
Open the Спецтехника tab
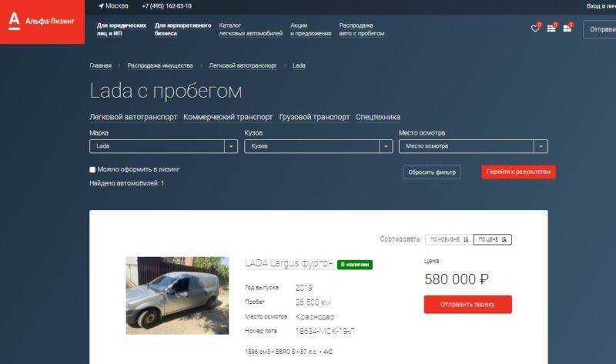tap(378, 117)
